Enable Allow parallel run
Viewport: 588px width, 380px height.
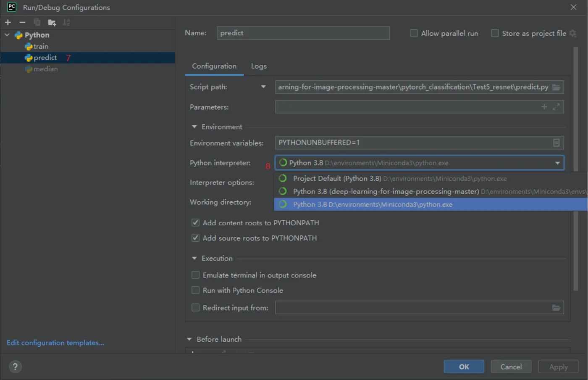414,33
